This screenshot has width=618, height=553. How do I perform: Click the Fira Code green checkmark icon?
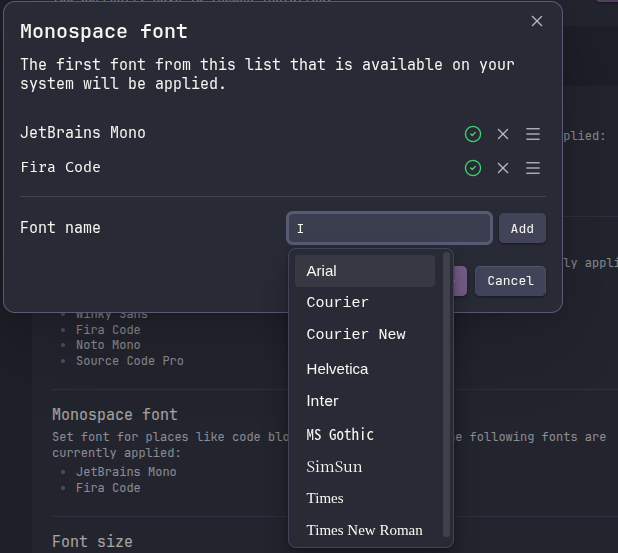pos(473,168)
